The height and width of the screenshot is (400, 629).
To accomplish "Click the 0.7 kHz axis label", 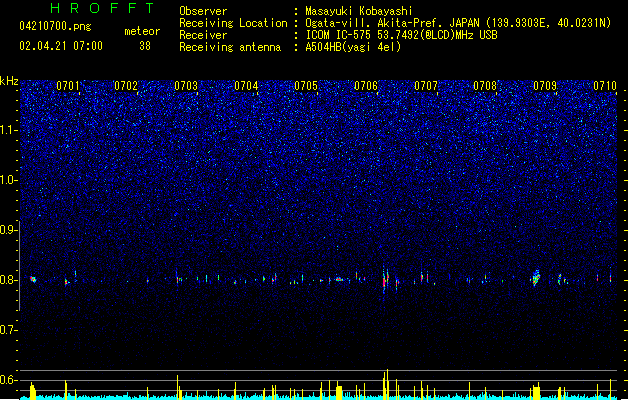I will click(x=9, y=331).
